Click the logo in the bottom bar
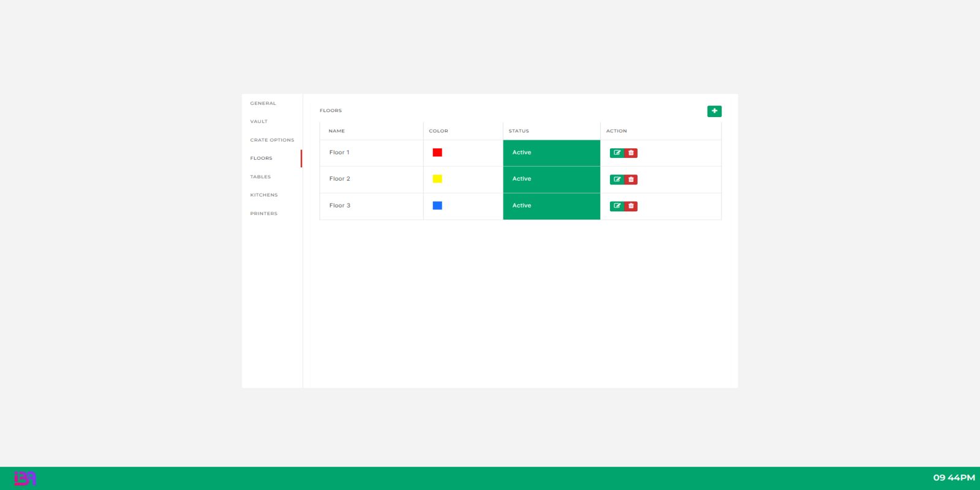Image resolution: width=980 pixels, height=490 pixels. pos(25,478)
